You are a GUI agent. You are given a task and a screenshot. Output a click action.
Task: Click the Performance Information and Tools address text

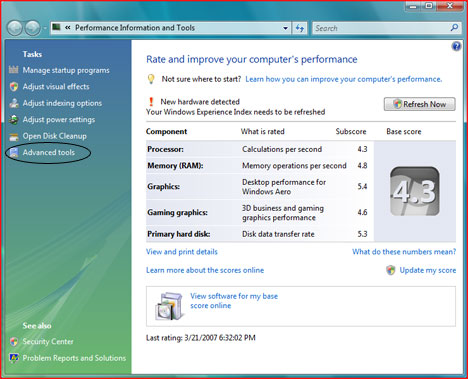click(x=135, y=28)
